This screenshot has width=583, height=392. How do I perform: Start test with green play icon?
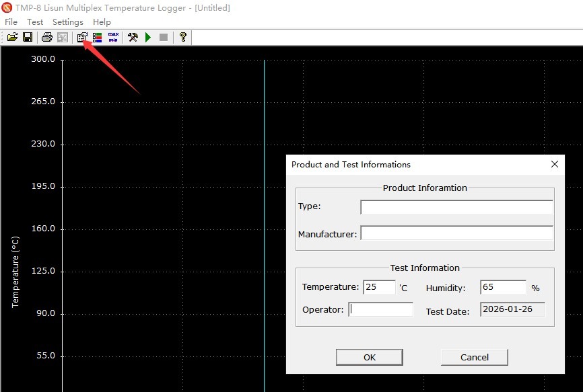148,37
